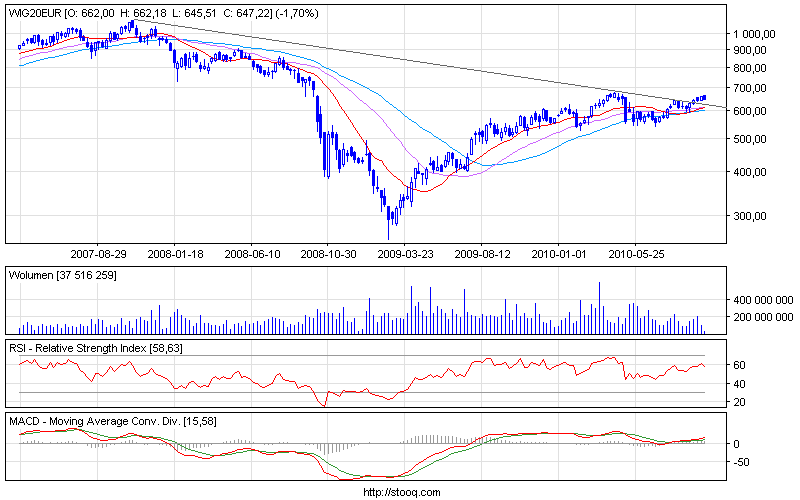The height and width of the screenshot is (500, 800).
Task: Click the 700,00 price axis label
Action: point(750,88)
